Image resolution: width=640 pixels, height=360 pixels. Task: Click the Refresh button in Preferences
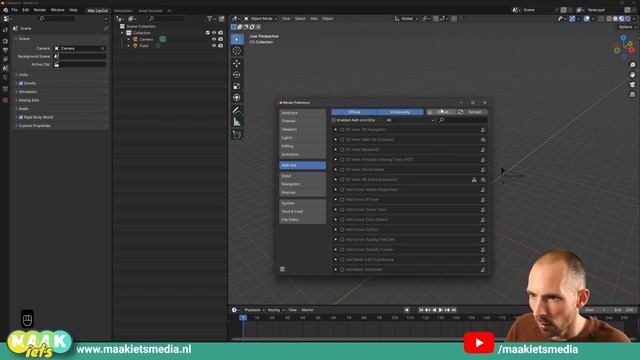pyautogui.click(x=472, y=112)
